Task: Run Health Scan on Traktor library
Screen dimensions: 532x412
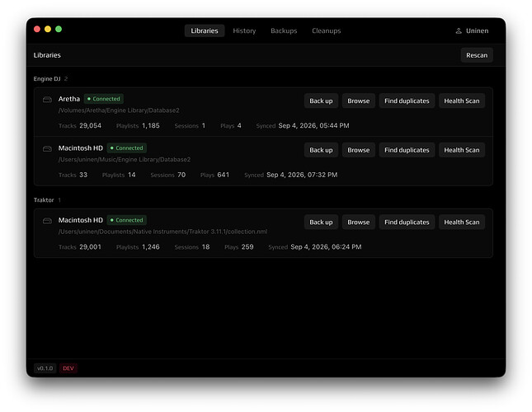Action: click(461, 222)
